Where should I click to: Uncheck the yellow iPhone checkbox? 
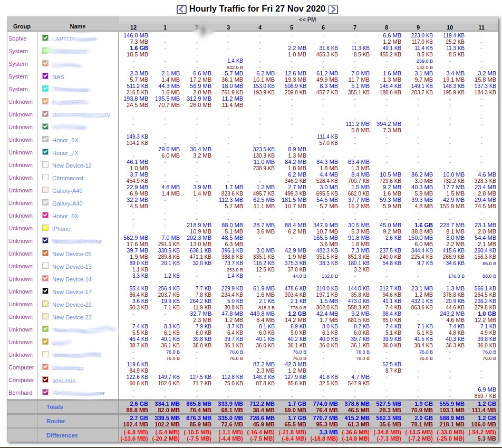pos(45,228)
